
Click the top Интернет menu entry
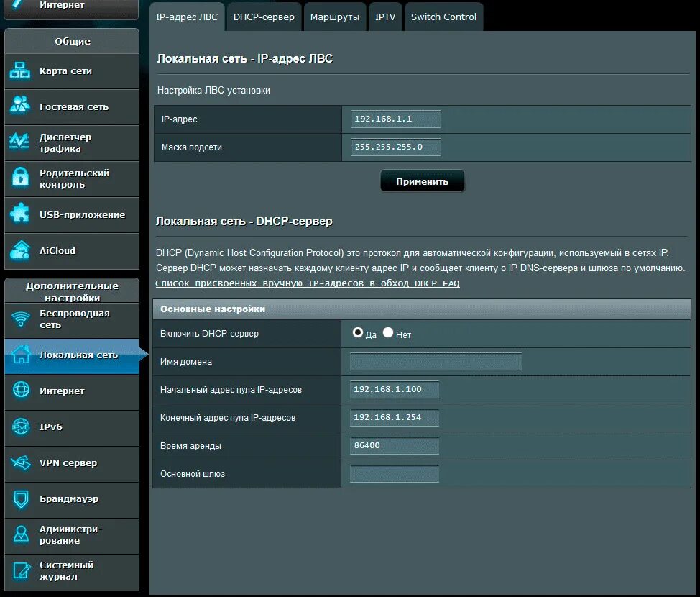pos(71,9)
